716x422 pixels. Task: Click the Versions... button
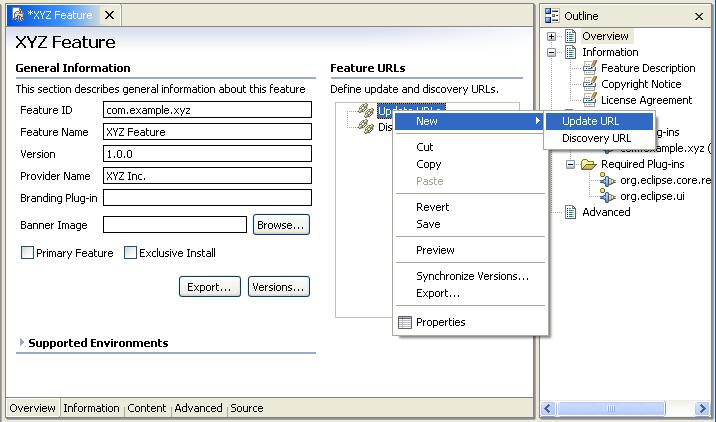(279, 287)
